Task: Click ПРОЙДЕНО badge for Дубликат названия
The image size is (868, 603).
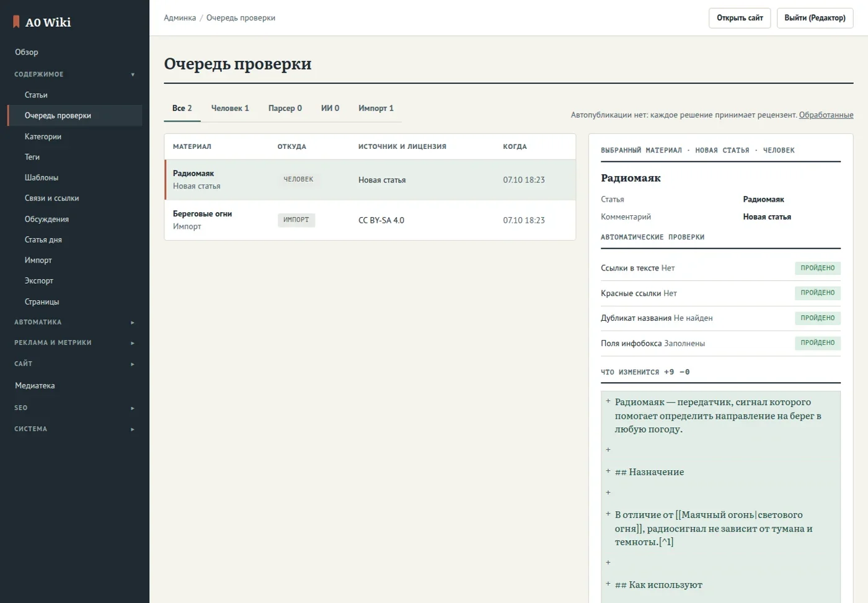Action: (x=817, y=318)
